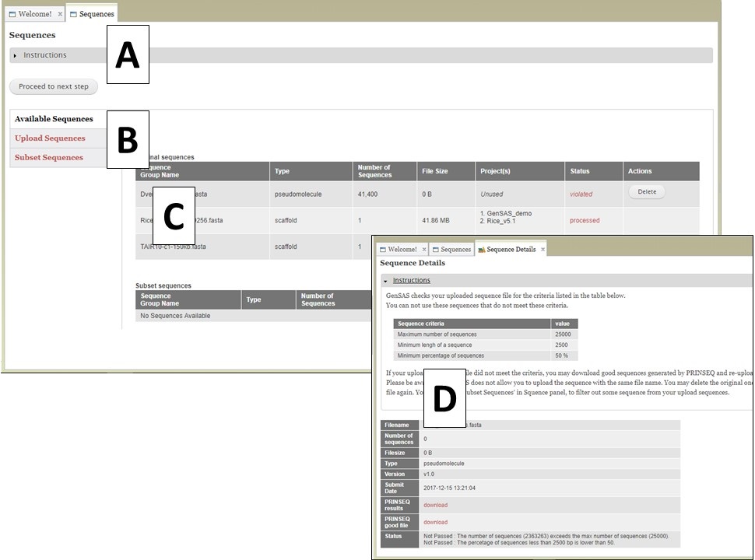Download the PRINSEQ good file

(x=435, y=522)
